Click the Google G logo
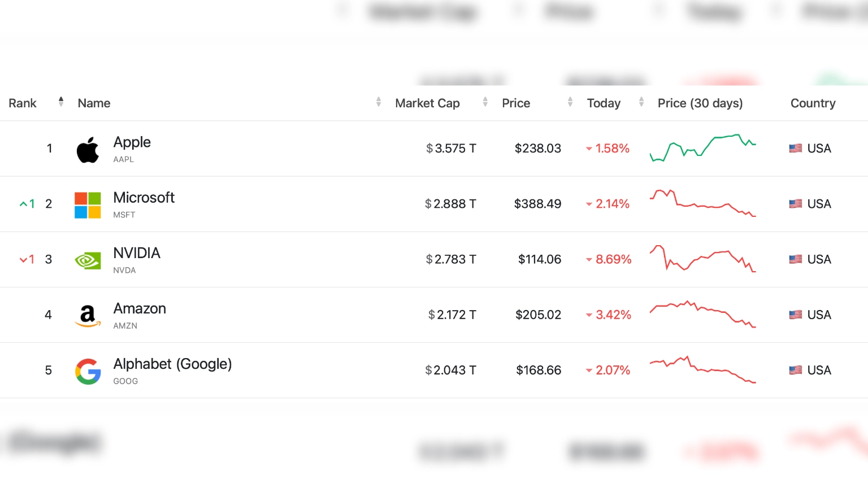The image size is (868, 488). tap(88, 371)
